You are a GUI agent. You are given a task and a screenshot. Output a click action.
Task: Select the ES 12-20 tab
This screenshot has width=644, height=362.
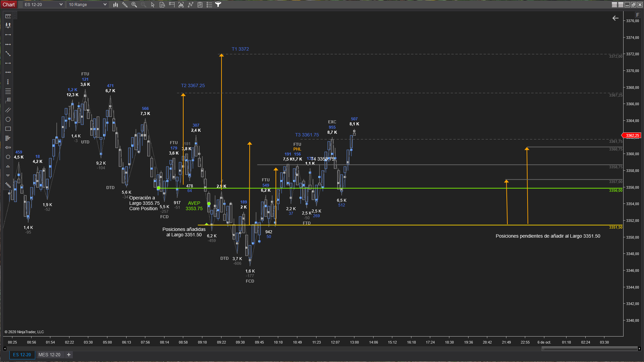tap(22, 355)
